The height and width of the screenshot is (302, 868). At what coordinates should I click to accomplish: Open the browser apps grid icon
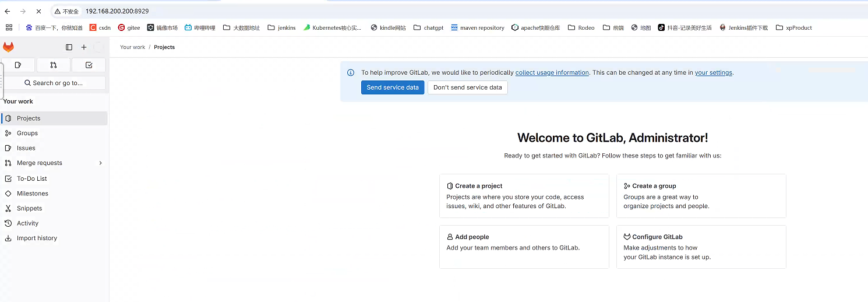9,27
